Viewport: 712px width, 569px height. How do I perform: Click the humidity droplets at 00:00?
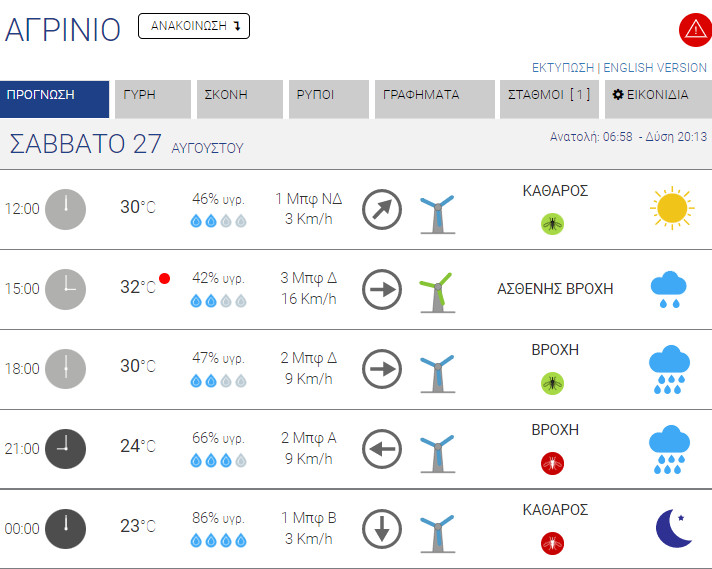219,541
